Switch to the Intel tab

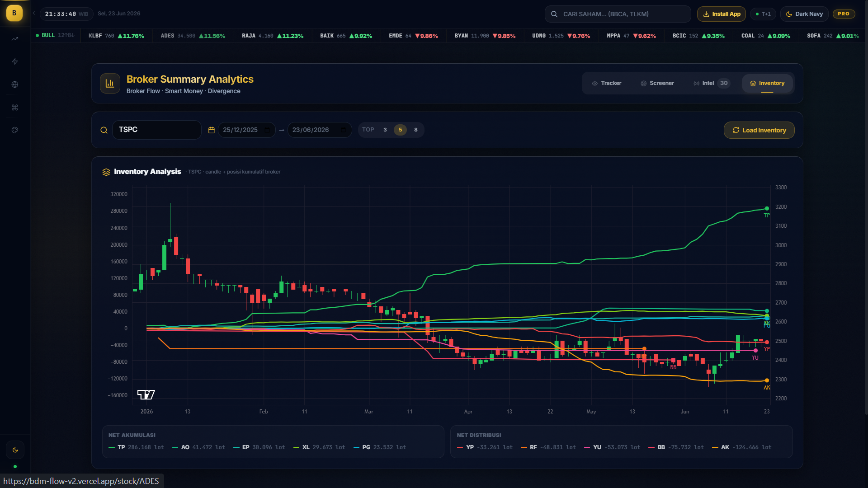pos(712,83)
